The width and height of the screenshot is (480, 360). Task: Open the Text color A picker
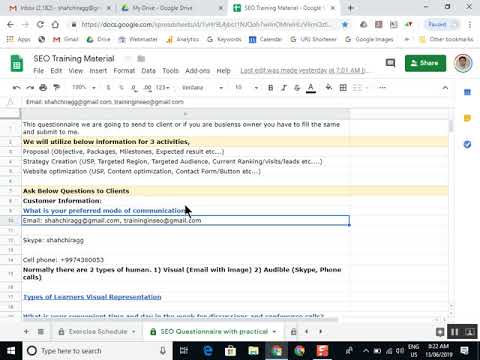[x=311, y=88]
